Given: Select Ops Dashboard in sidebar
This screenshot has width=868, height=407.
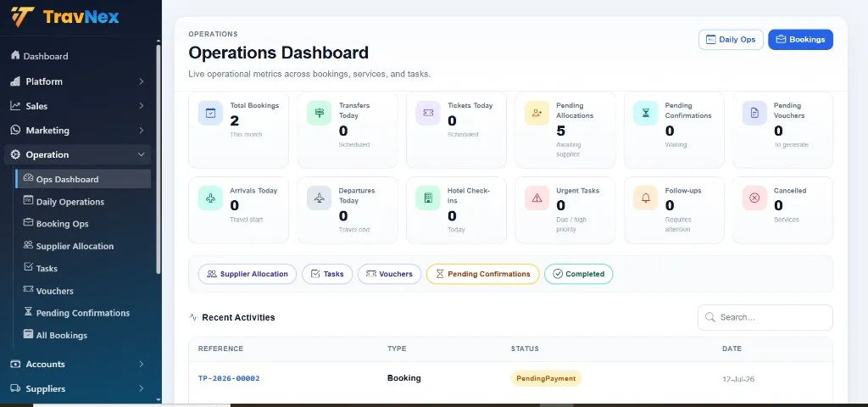Looking at the screenshot, I should (83, 179).
